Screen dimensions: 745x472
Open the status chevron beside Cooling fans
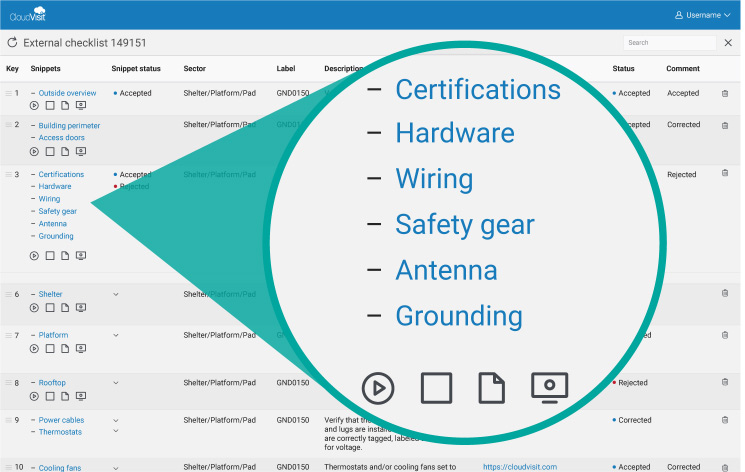(x=116, y=468)
